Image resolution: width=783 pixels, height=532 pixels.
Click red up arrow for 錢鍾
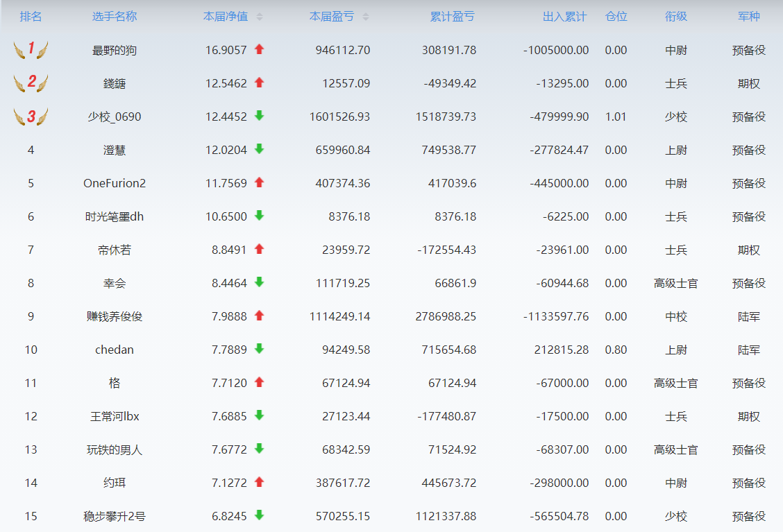point(259,83)
